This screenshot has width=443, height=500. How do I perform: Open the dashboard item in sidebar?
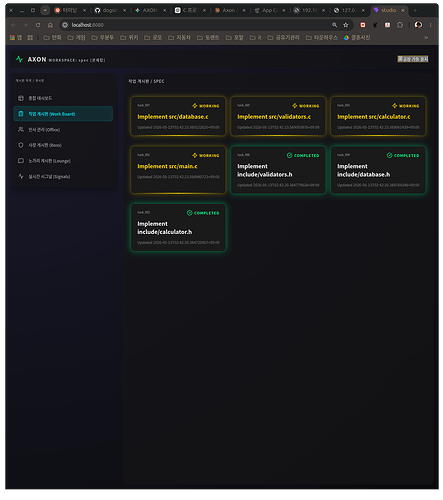(63, 98)
